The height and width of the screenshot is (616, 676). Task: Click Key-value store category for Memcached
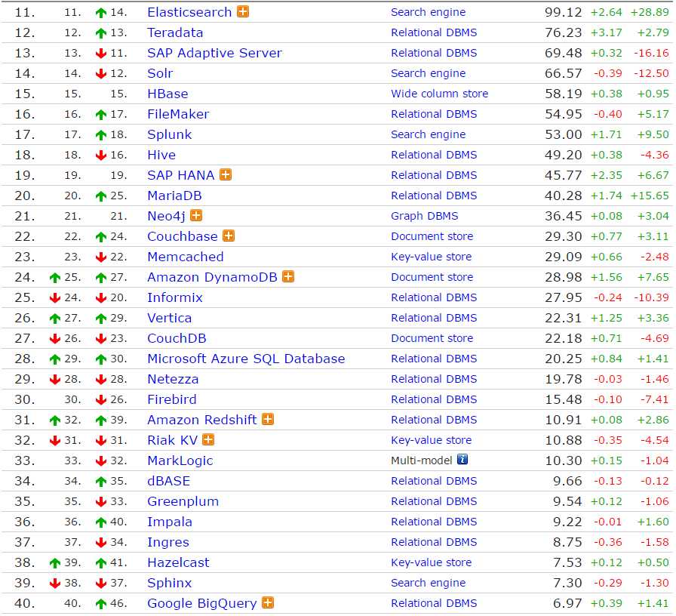(431, 257)
